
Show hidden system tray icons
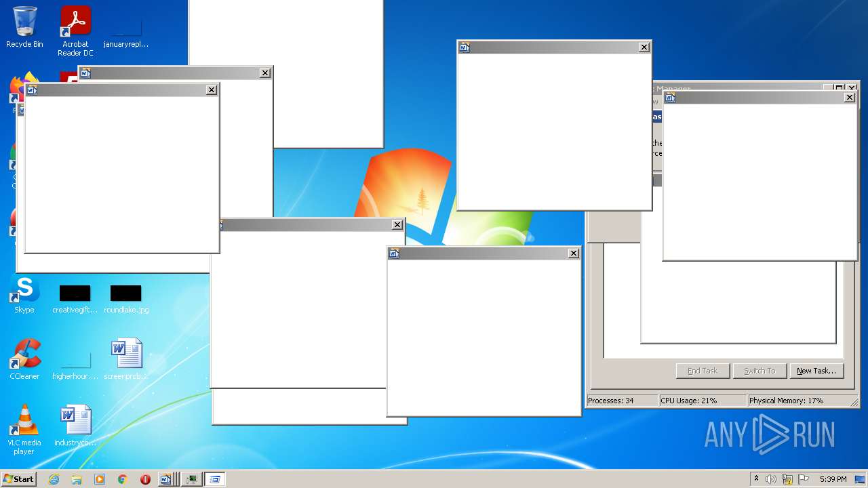point(757,479)
